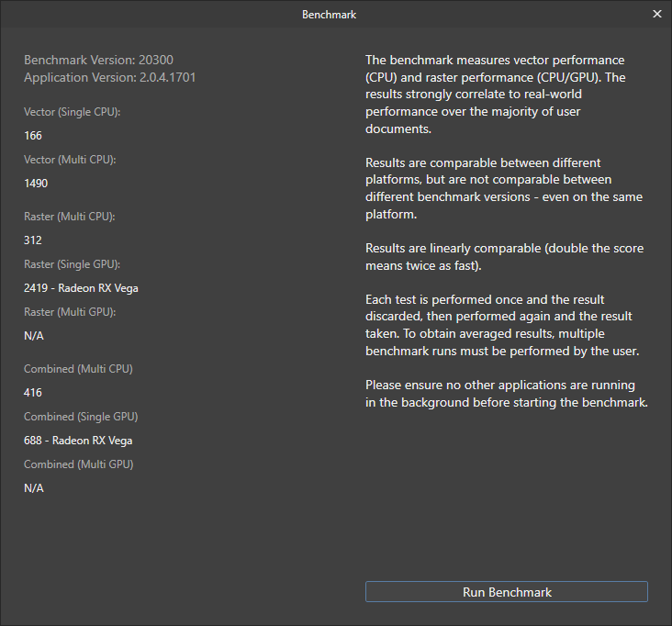This screenshot has width=672, height=626.
Task: Select the Raster (Multi CPU) label
Action: [70, 217]
